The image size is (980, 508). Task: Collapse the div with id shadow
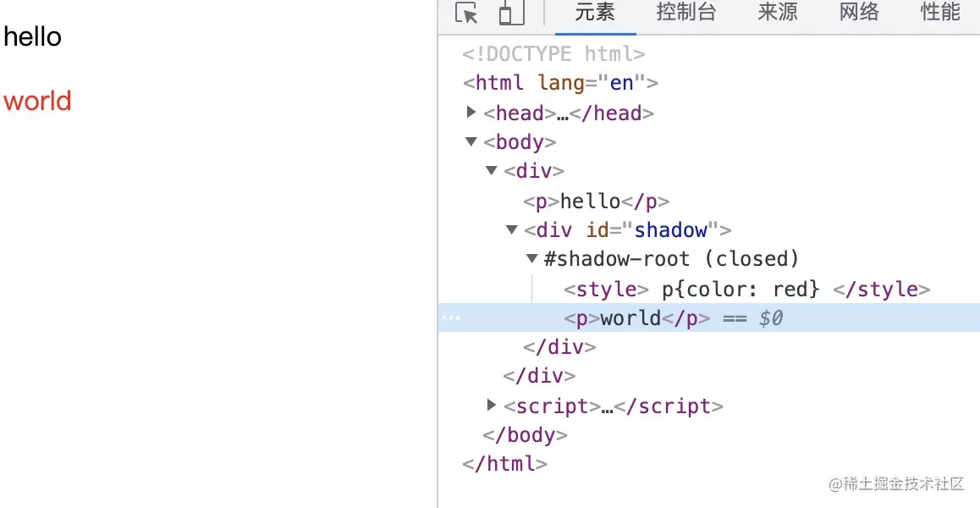click(511, 229)
